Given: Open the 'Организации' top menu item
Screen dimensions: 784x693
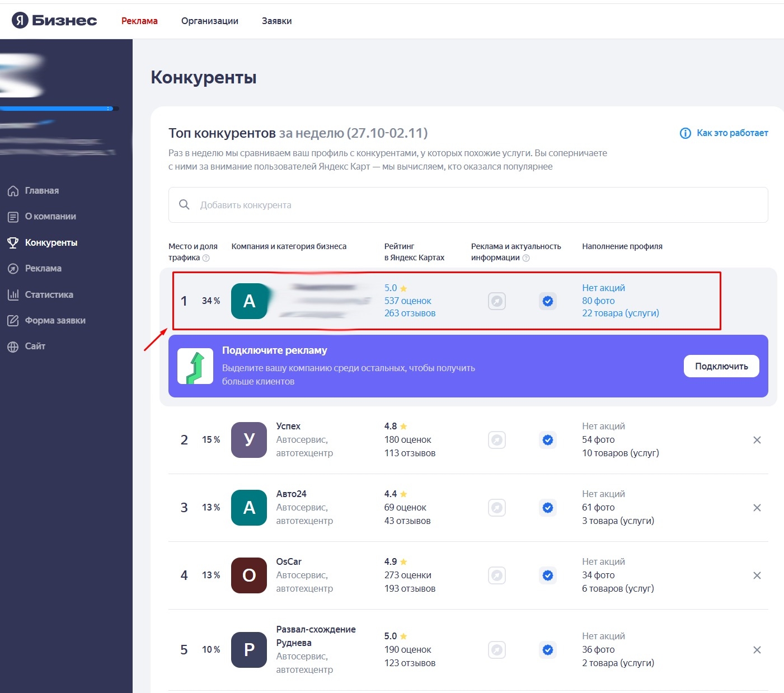Looking at the screenshot, I should click(x=209, y=21).
